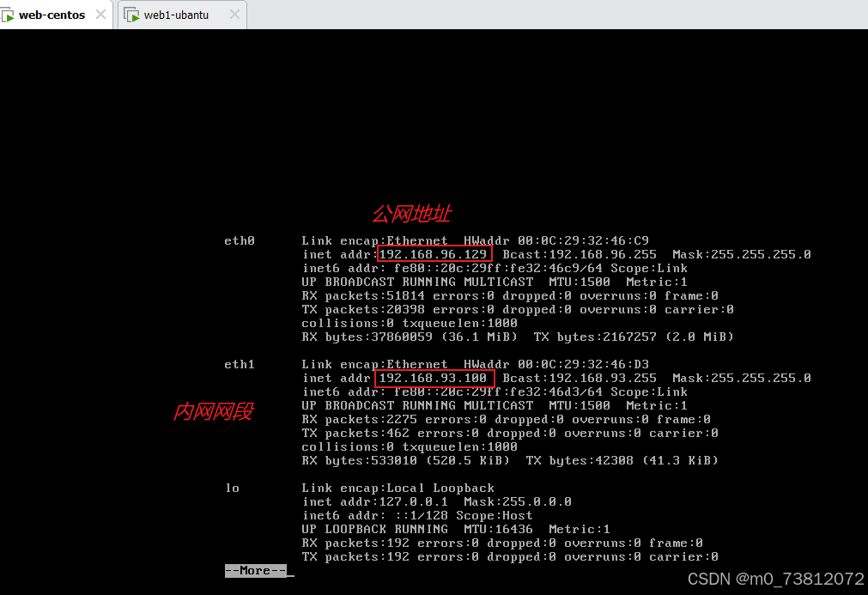Image resolution: width=868 pixels, height=595 pixels.
Task: Click RX bytes:533010 (520.5 KiB)
Action: coord(406,460)
